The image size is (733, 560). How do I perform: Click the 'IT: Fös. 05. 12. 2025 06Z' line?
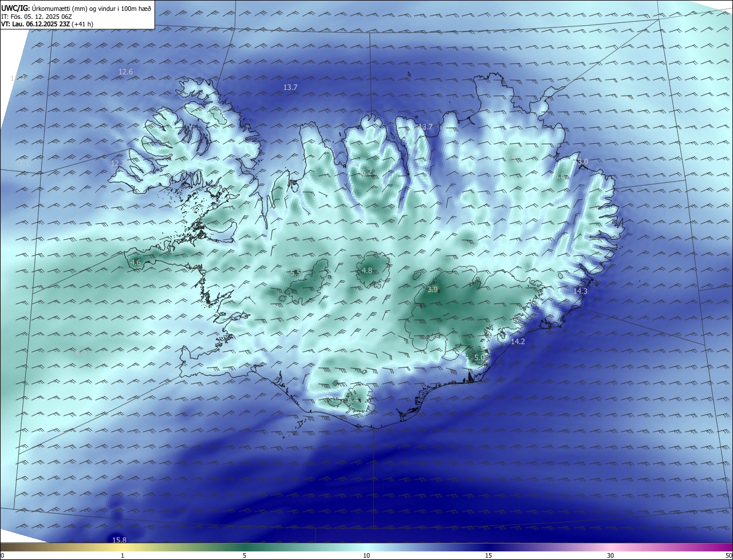[x=36, y=17]
